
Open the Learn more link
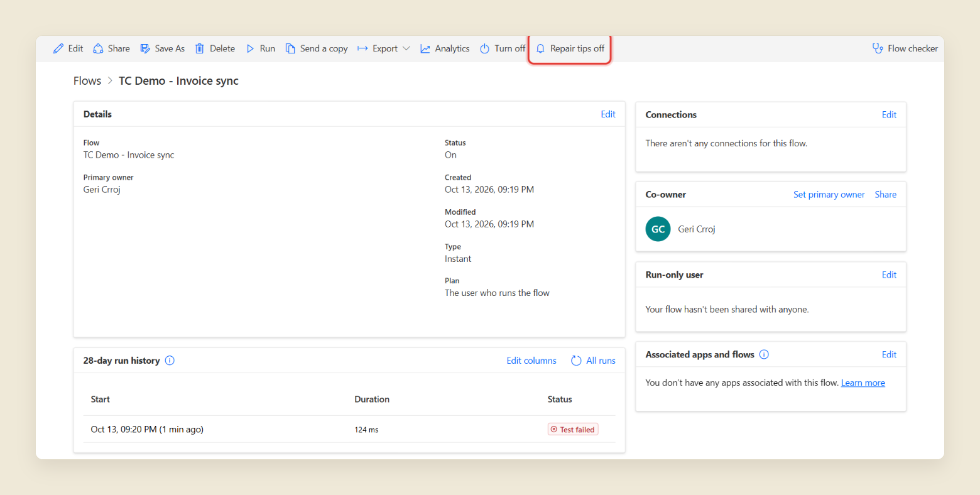click(863, 383)
